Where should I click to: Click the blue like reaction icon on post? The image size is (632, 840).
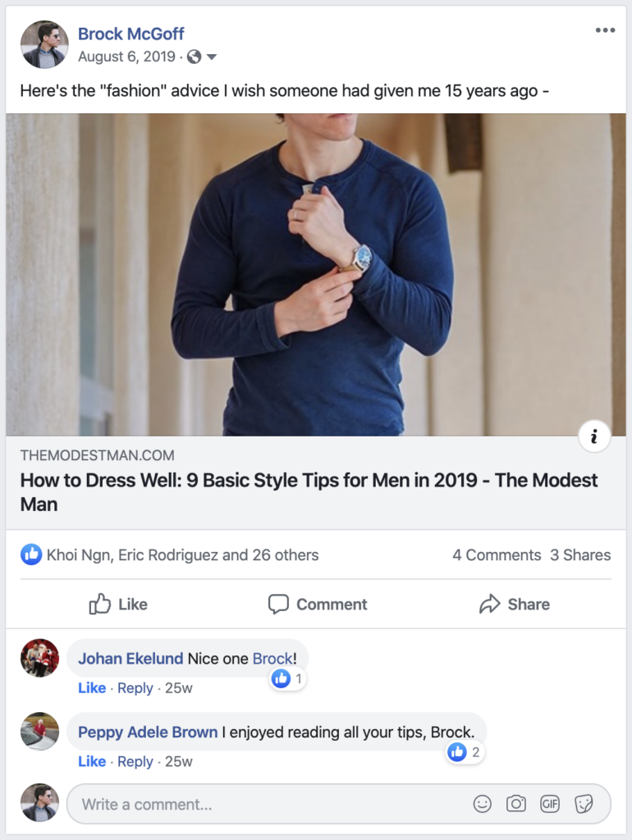(31, 555)
